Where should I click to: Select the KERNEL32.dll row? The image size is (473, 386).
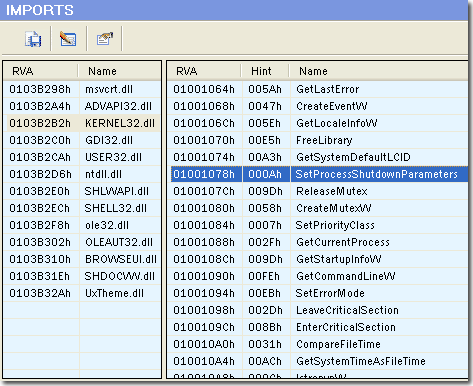pyautogui.click(x=82, y=123)
